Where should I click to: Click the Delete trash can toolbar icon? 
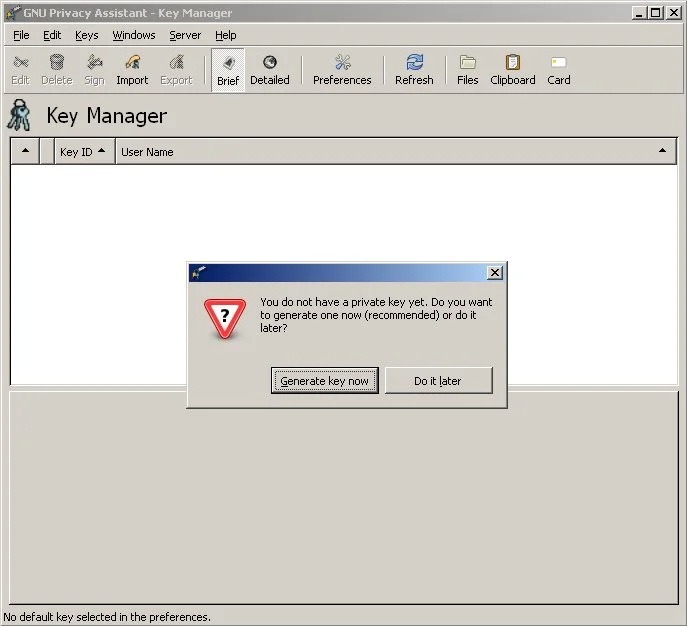(57, 69)
